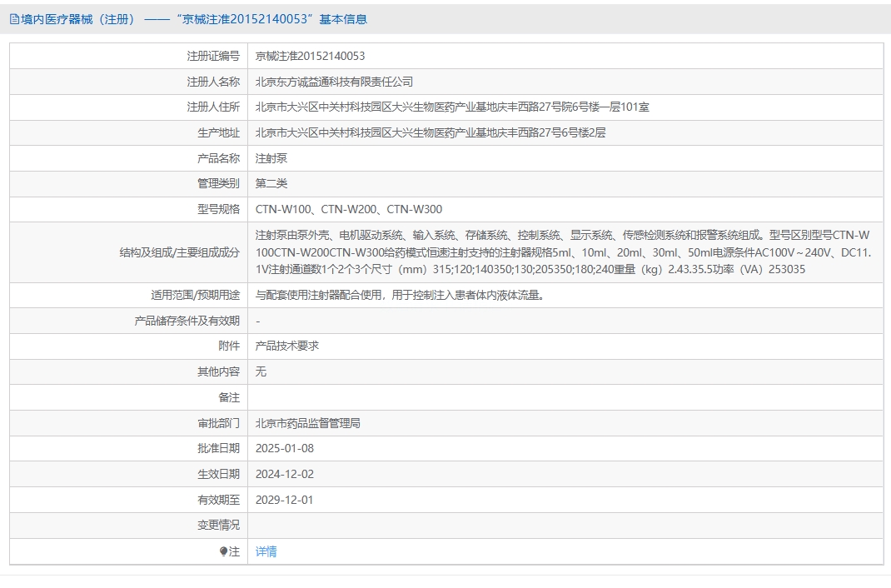Viewport: 891px width, 588px height.
Task: Click intended use text 与配套使用注射器配合使用
Action: (400, 296)
